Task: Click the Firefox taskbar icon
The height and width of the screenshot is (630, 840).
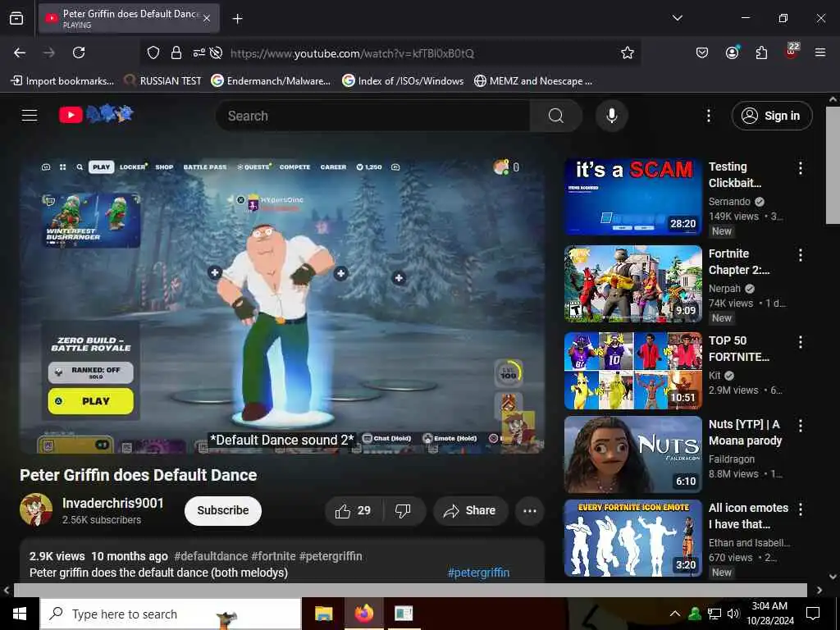Action: pos(363,614)
